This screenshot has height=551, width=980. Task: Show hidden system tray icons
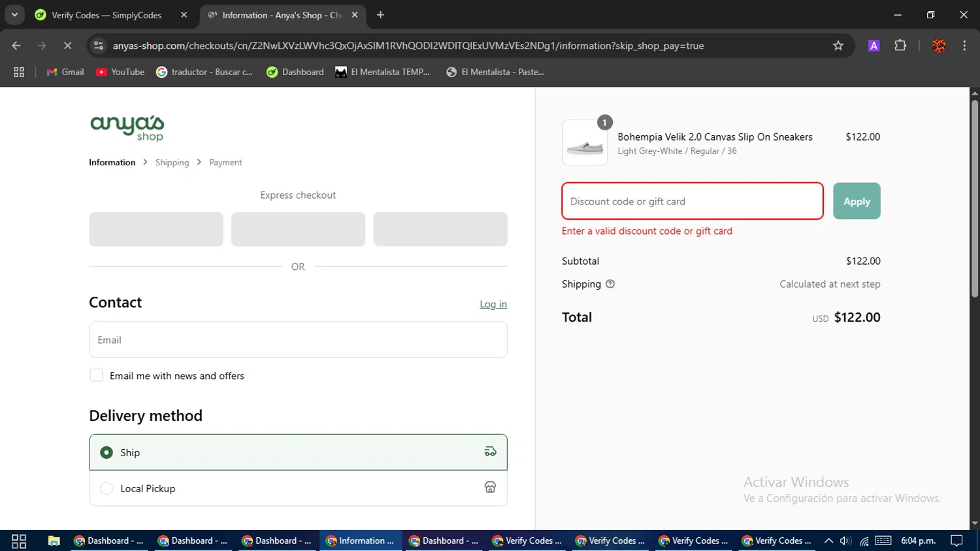[x=828, y=541]
